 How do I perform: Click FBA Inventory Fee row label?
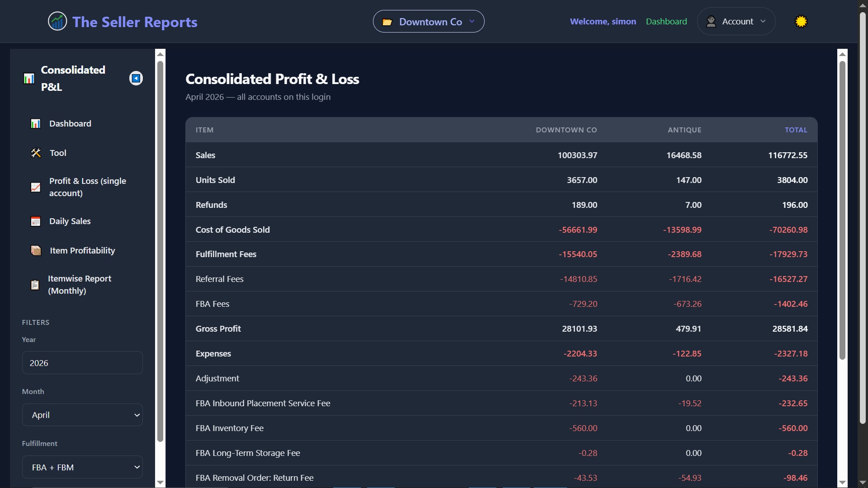tap(229, 428)
